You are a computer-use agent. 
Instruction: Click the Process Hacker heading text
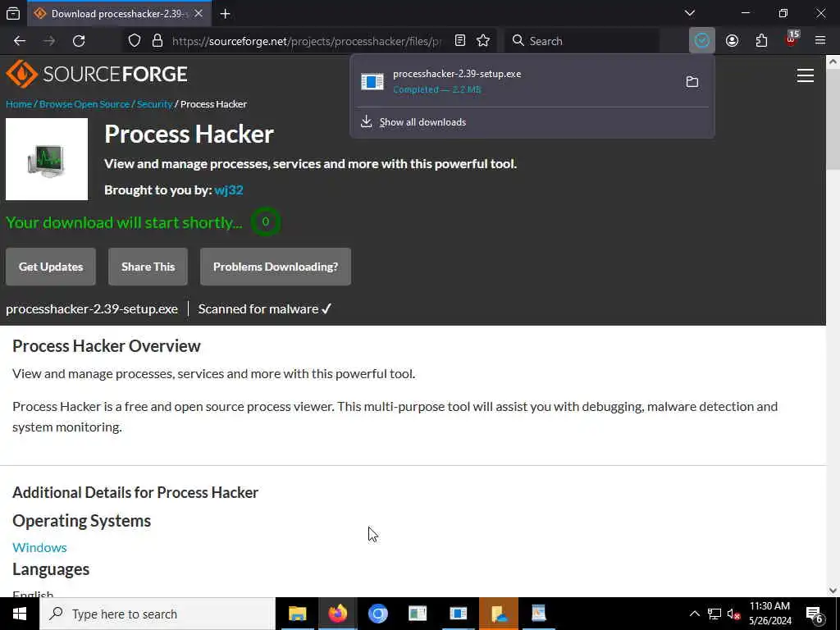point(189,134)
